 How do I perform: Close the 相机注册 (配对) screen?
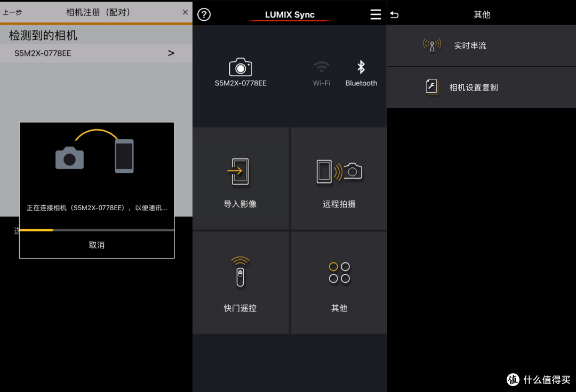[x=185, y=12]
